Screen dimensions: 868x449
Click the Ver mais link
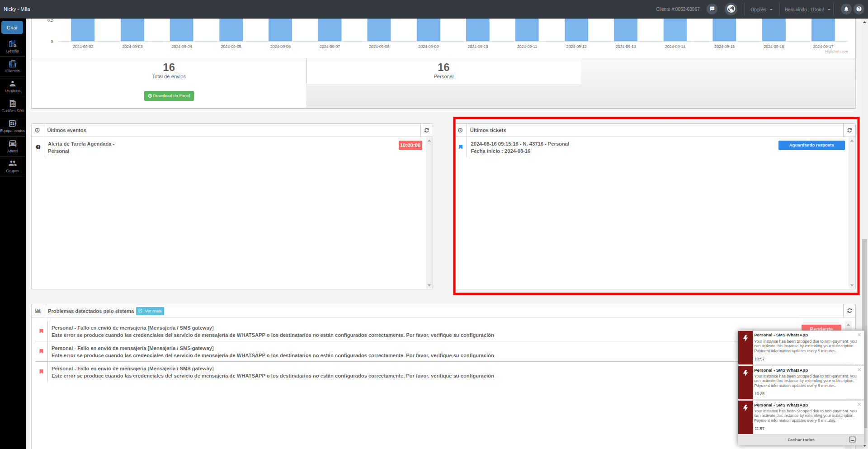click(x=150, y=311)
